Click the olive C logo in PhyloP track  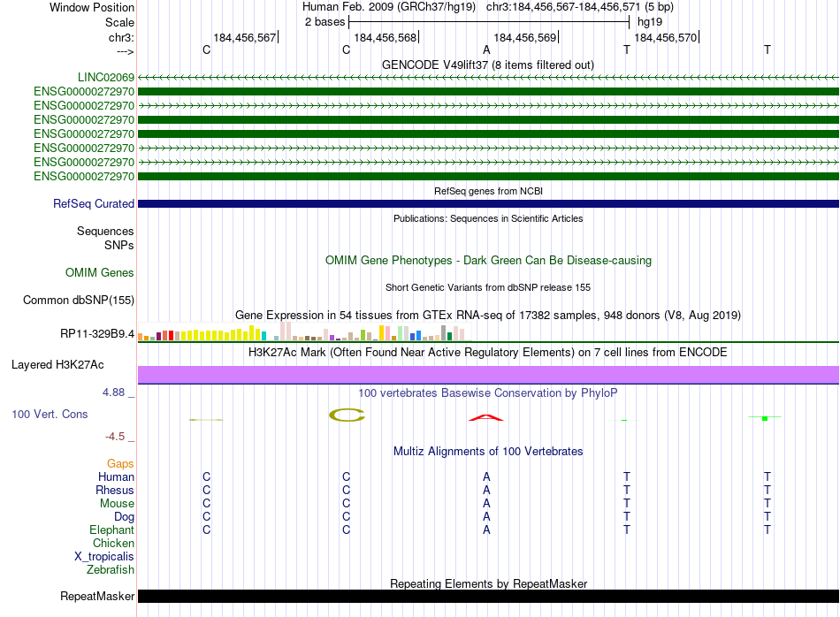347,415
